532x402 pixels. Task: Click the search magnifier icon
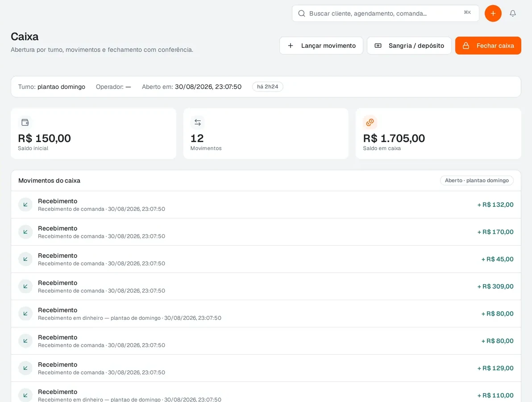pyautogui.click(x=301, y=13)
